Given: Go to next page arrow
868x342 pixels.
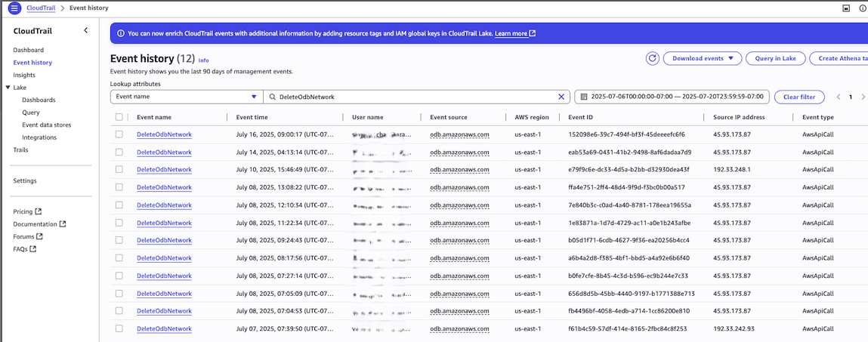Looking at the screenshot, I should (x=863, y=97).
